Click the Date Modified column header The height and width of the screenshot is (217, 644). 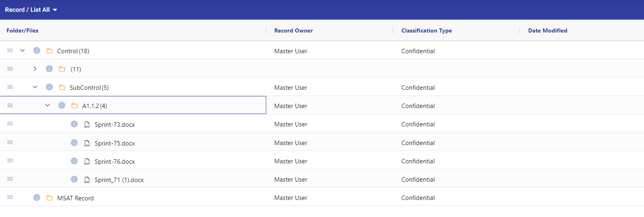coord(547,30)
